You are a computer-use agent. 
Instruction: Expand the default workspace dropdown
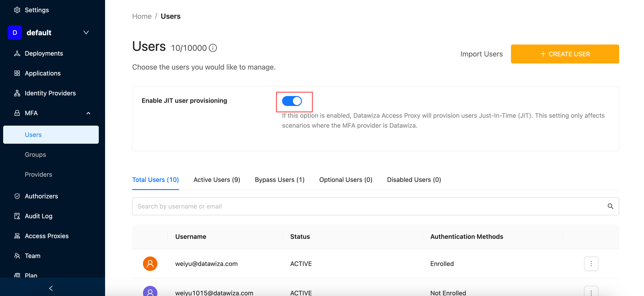86,33
